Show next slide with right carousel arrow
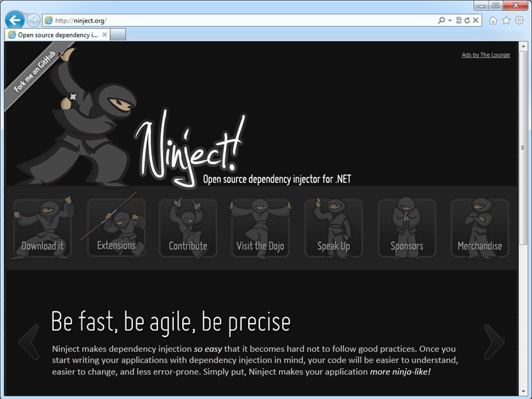 (x=494, y=342)
